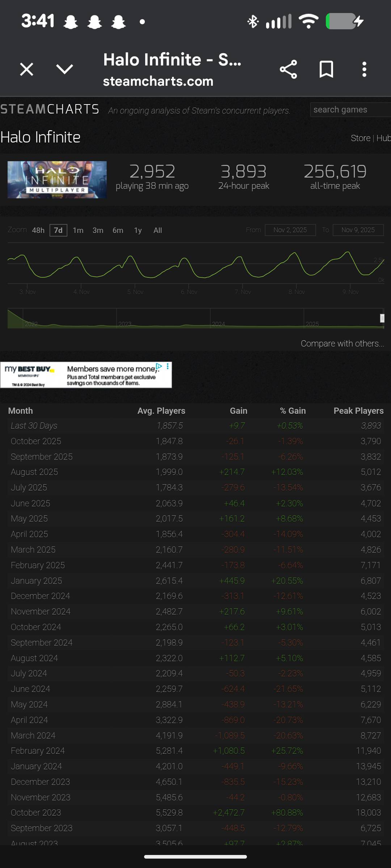The height and width of the screenshot is (868, 391).
Task: Click the +80.88% gain value
Action: [287, 813]
